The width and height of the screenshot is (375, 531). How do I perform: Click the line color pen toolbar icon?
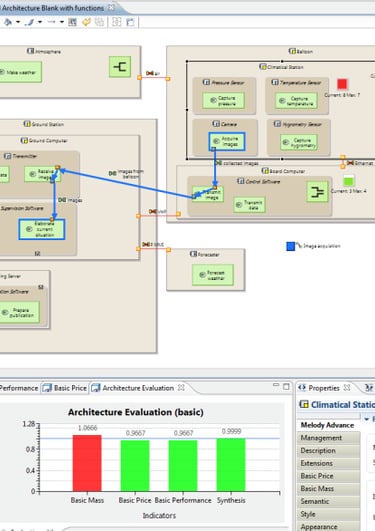[30, 22]
